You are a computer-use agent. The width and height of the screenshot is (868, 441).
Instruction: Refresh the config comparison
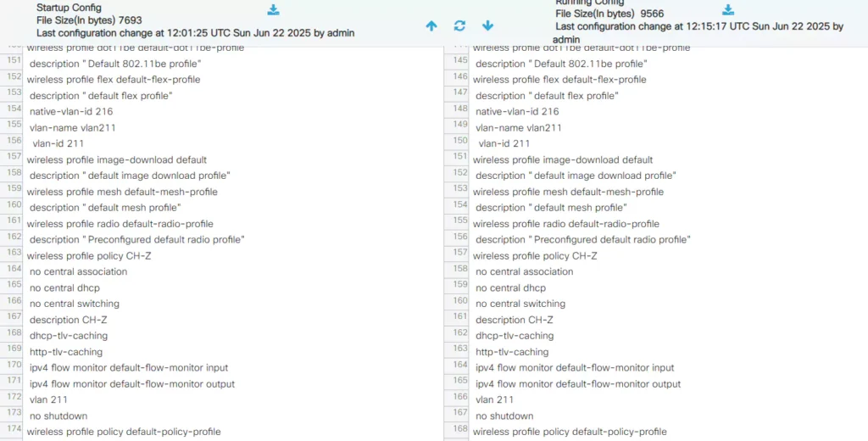coord(459,26)
